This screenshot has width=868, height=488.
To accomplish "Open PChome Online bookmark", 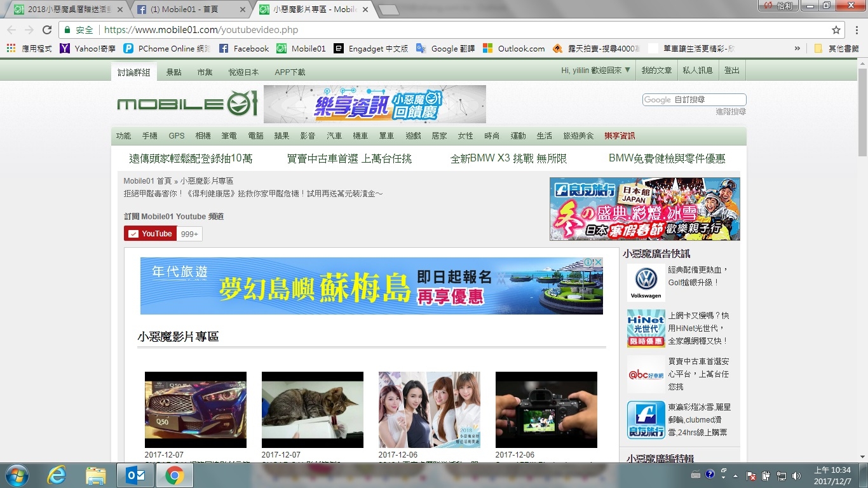I will coord(167,48).
